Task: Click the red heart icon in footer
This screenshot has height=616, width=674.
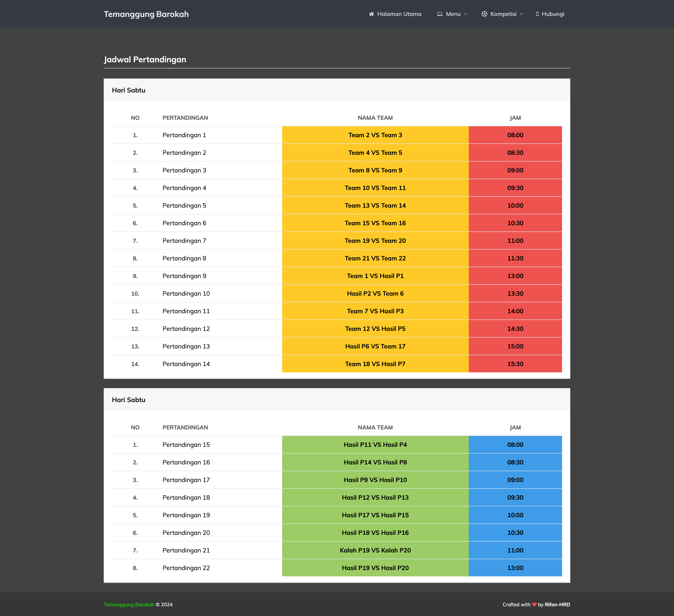Action: [534, 604]
